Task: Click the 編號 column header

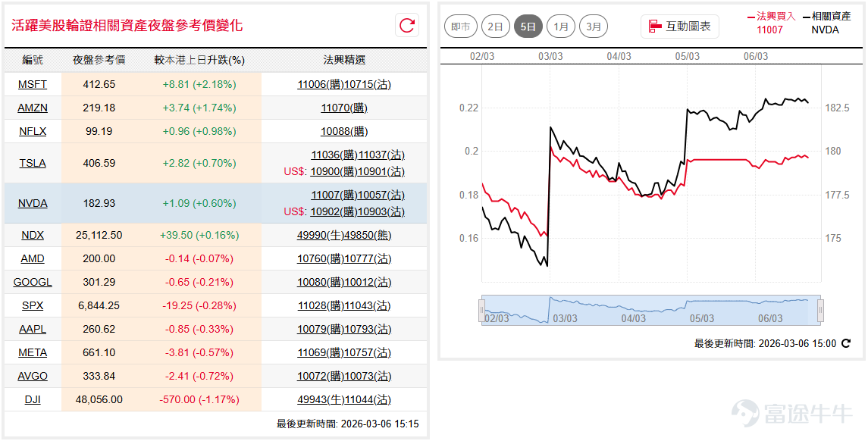Action: 33,60
